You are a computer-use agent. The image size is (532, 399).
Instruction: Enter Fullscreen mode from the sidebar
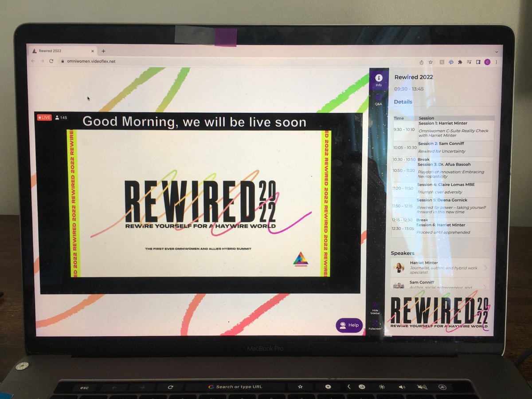[375, 325]
